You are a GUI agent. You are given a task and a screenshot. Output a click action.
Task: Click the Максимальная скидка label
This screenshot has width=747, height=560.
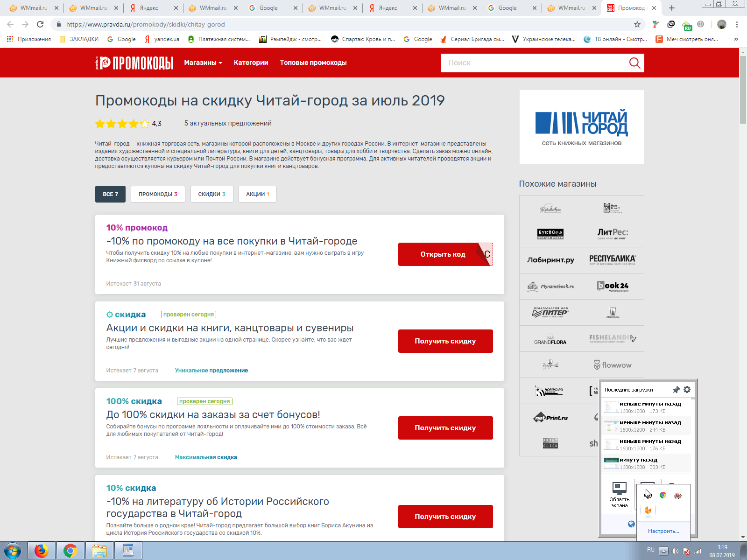click(x=206, y=457)
